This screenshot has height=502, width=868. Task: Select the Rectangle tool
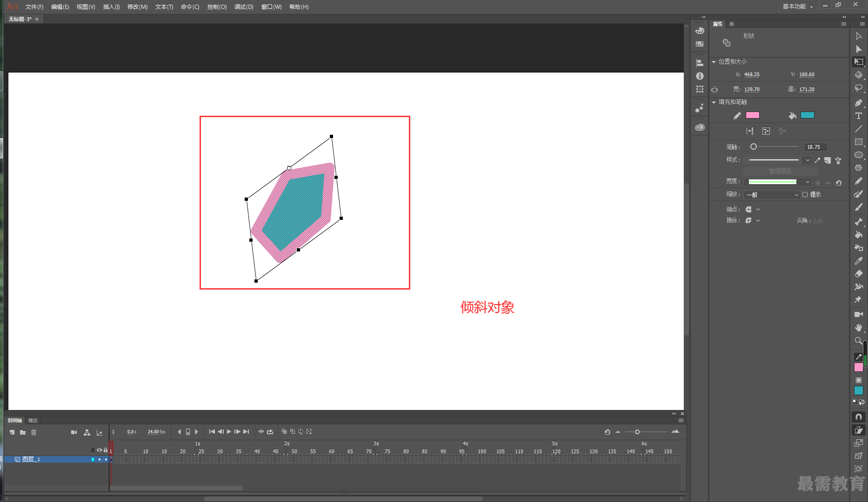click(859, 142)
